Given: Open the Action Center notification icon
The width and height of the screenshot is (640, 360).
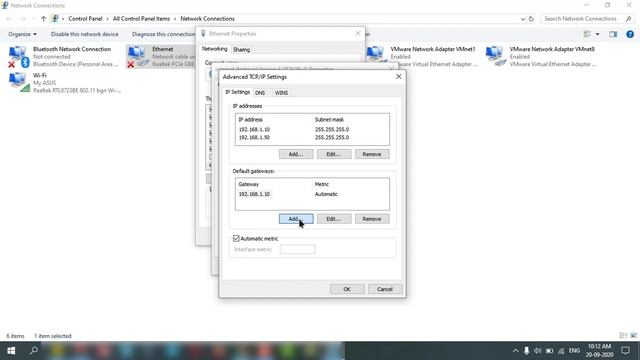Looking at the screenshot, I should [x=625, y=351].
